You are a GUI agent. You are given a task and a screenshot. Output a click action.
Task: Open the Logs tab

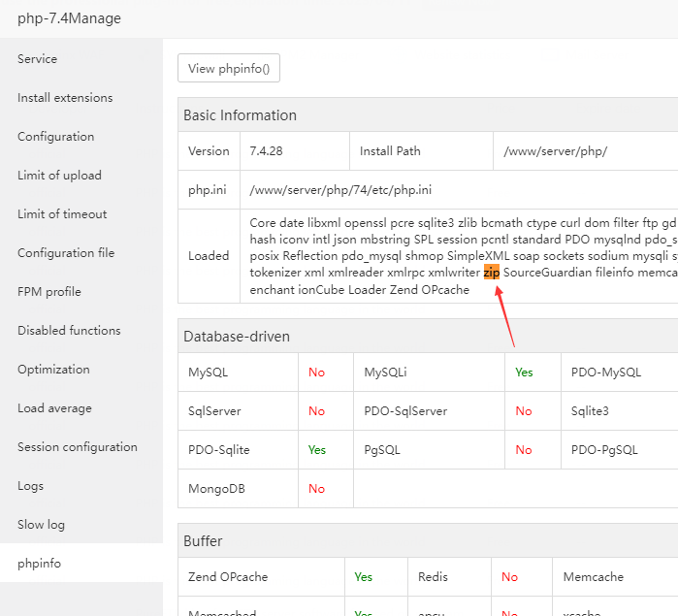point(30,486)
